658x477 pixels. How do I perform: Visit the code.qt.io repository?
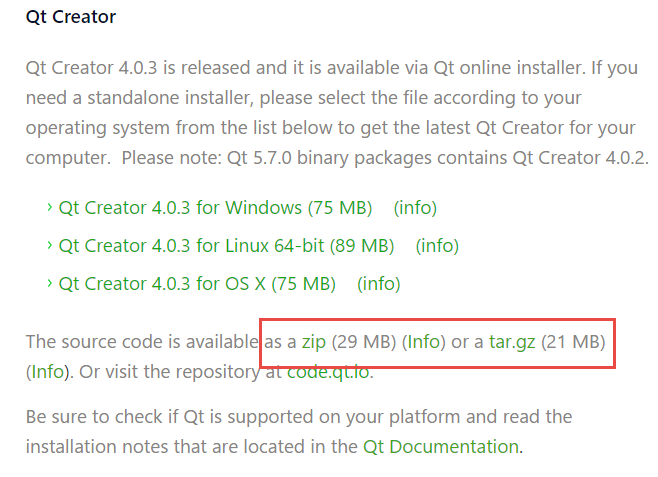point(328,372)
